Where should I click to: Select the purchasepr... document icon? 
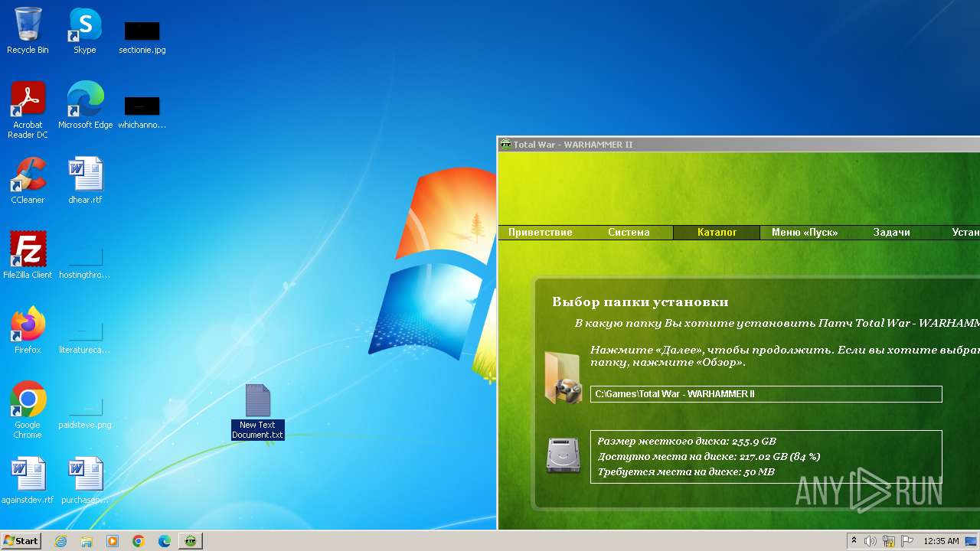tap(85, 480)
